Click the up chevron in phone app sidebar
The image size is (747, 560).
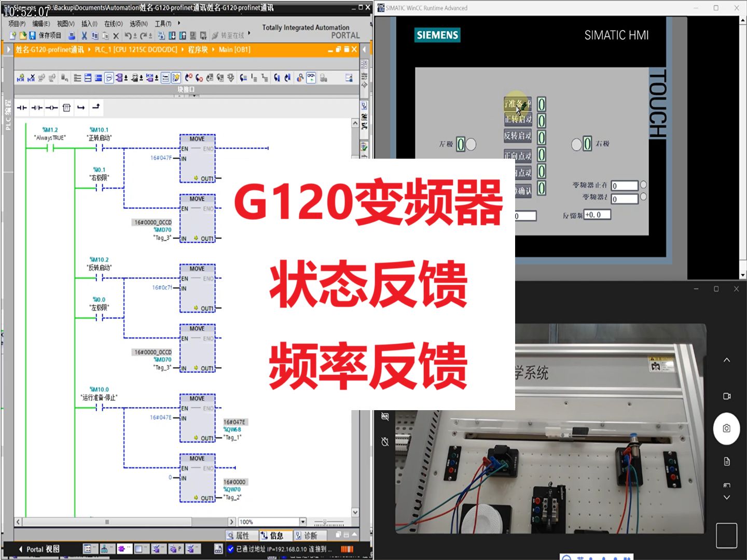(727, 360)
